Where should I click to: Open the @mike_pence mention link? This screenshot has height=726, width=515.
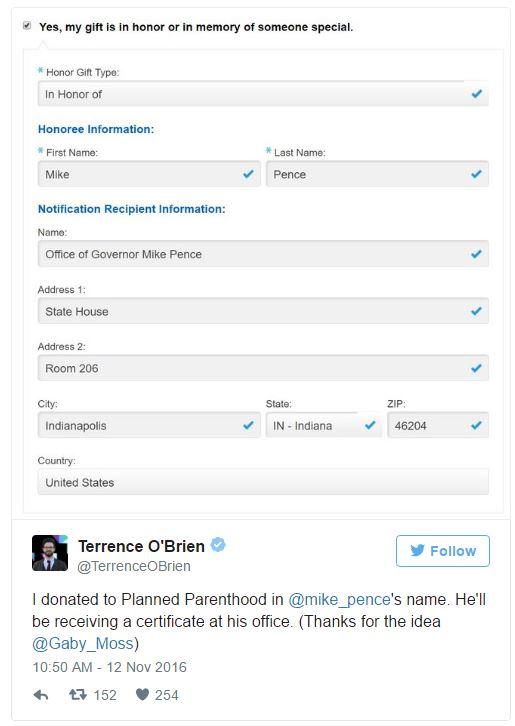pyautogui.click(x=339, y=600)
